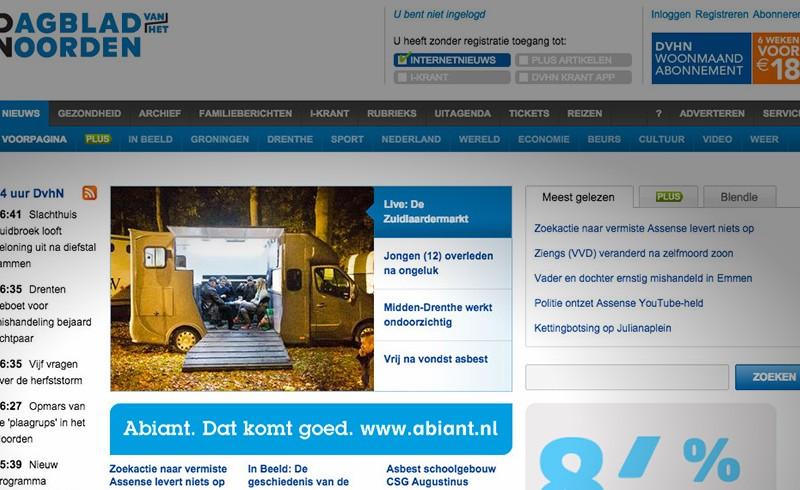Open the RSS feed icon
This screenshot has width=800, height=490.
[89, 193]
